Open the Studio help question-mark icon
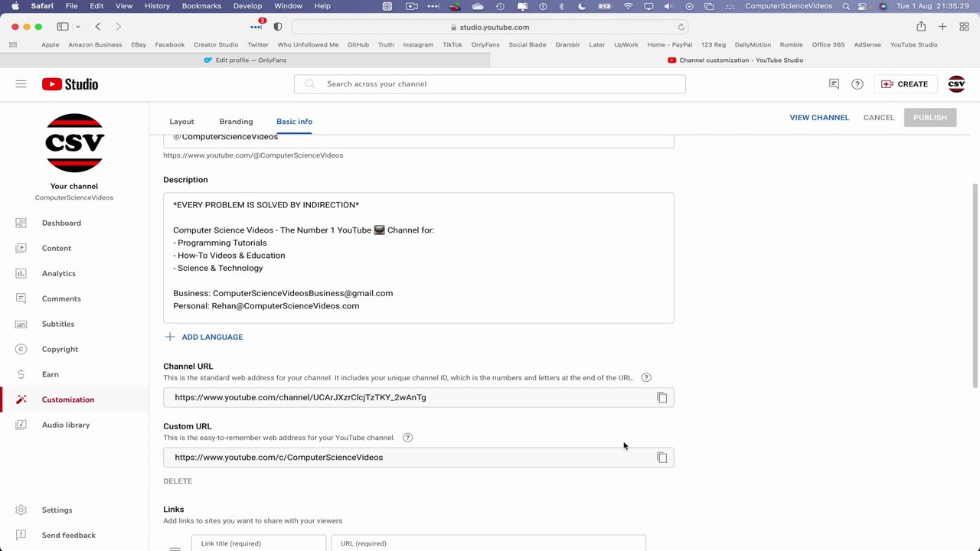The height and width of the screenshot is (551, 980). point(857,84)
